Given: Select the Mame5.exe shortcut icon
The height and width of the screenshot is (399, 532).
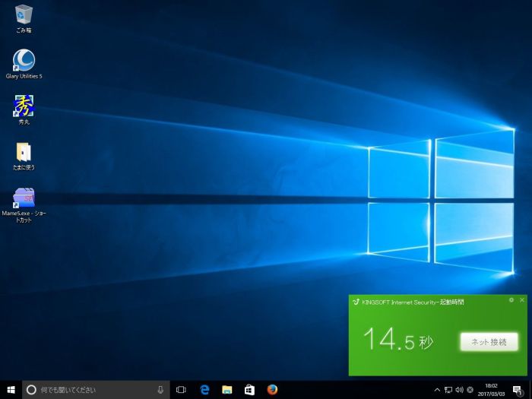Looking at the screenshot, I should pos(24,198).
